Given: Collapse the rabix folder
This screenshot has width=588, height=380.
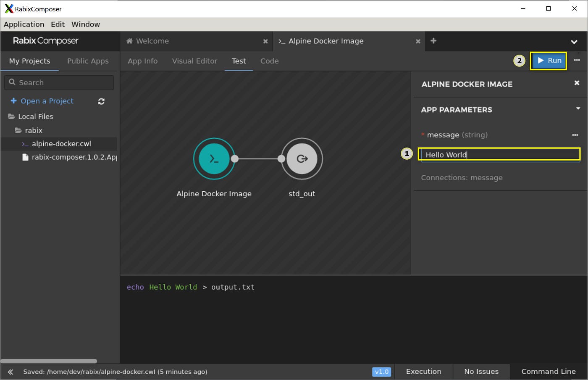Looking at the screenshot, I should [x=29, y=130].
